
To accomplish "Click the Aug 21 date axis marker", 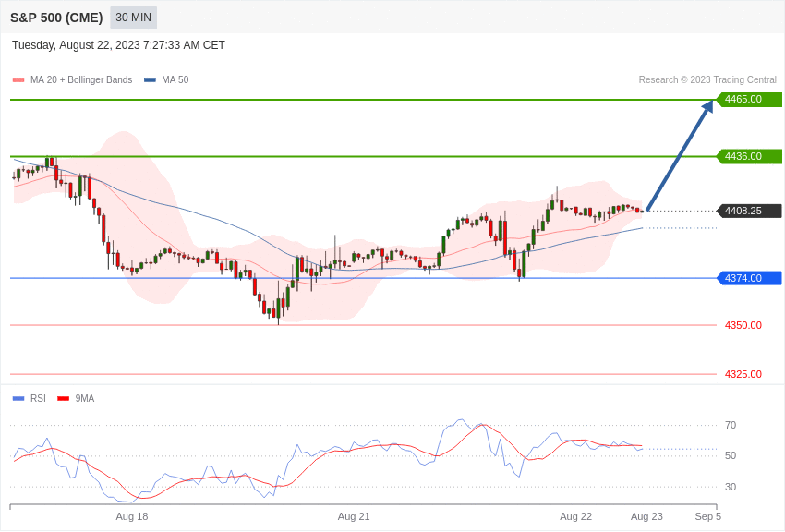I will (x=354, y=517).
